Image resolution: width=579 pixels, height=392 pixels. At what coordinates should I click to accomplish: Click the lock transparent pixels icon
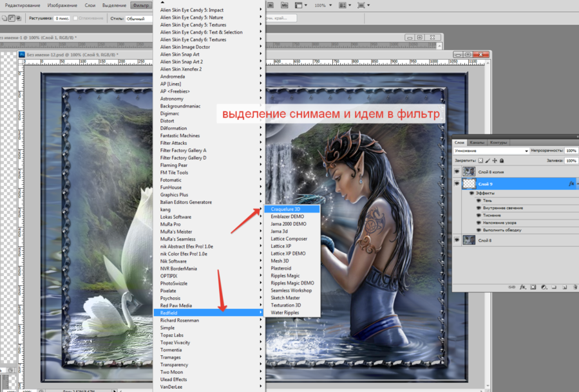(480, 160)
